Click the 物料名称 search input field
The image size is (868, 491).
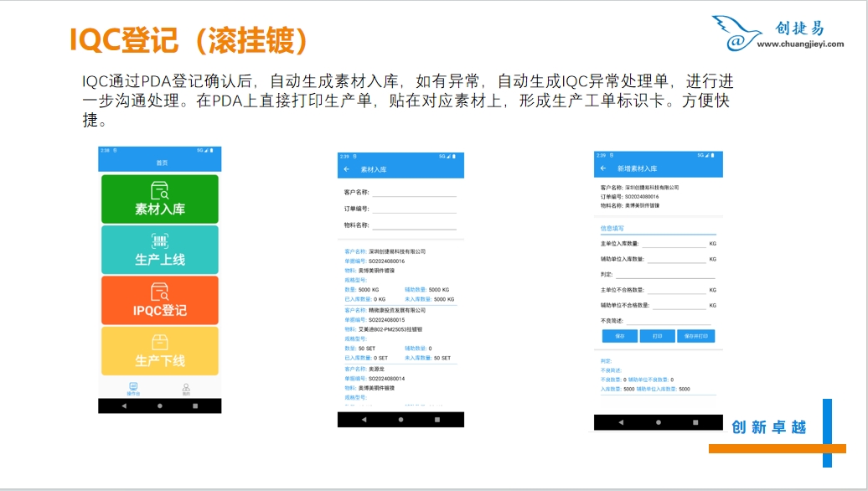(x=414, y=225)
